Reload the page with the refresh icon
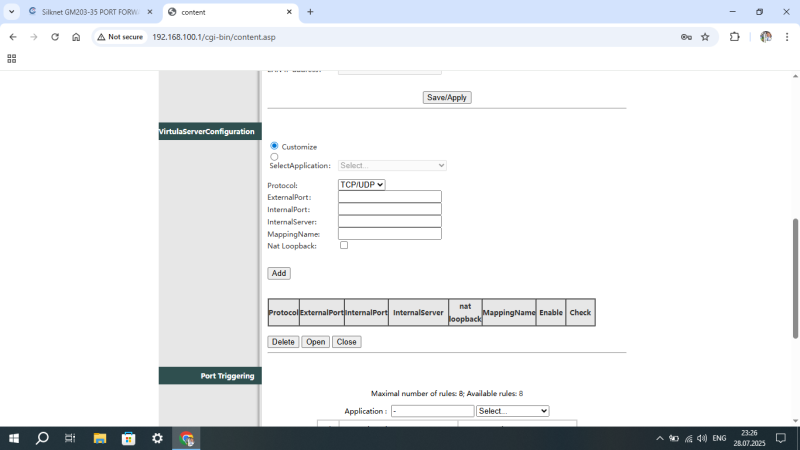 (54, 37)
